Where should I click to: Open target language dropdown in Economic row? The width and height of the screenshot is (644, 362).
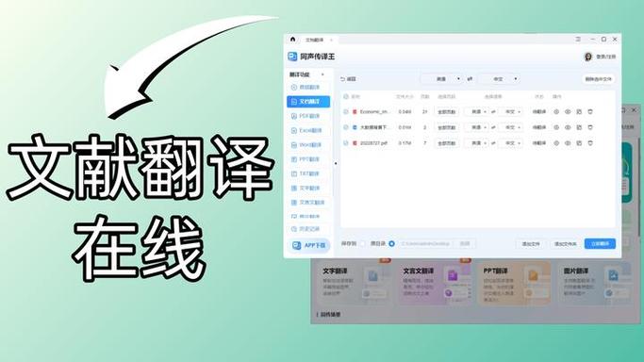[510, 111]
